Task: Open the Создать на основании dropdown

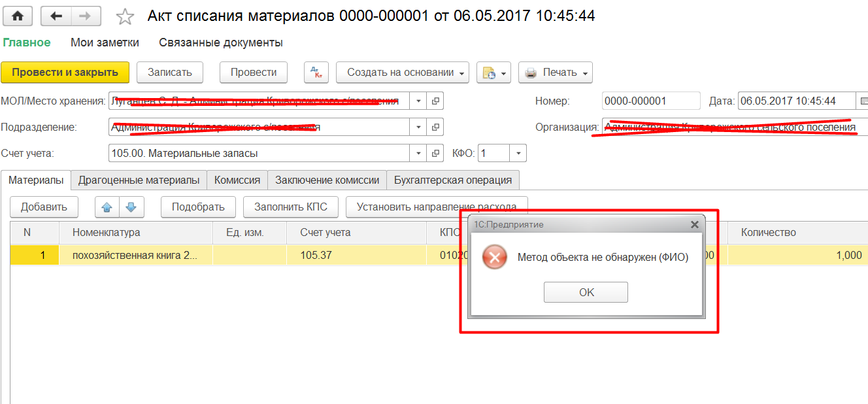Action: 403,73
